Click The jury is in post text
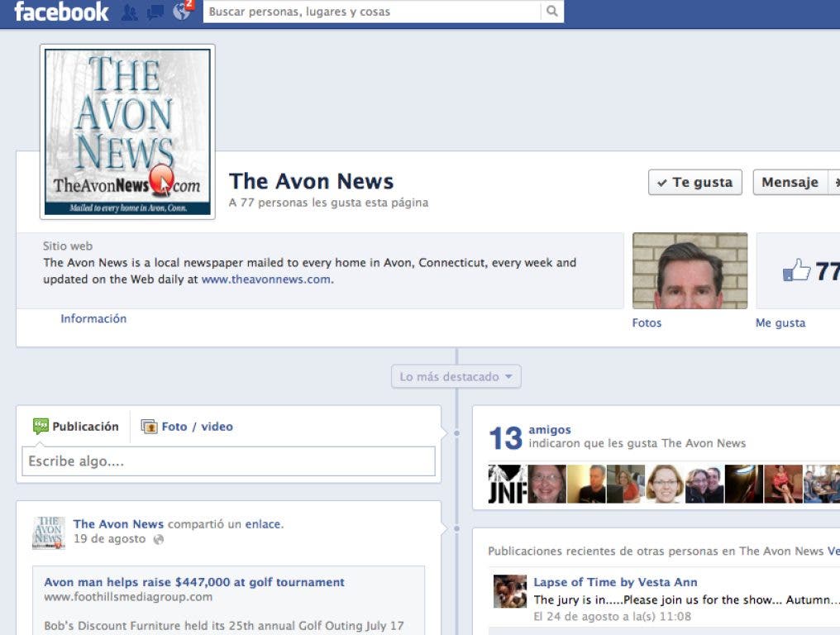Viewport: 840px width, 635px height. pos(686,599)
